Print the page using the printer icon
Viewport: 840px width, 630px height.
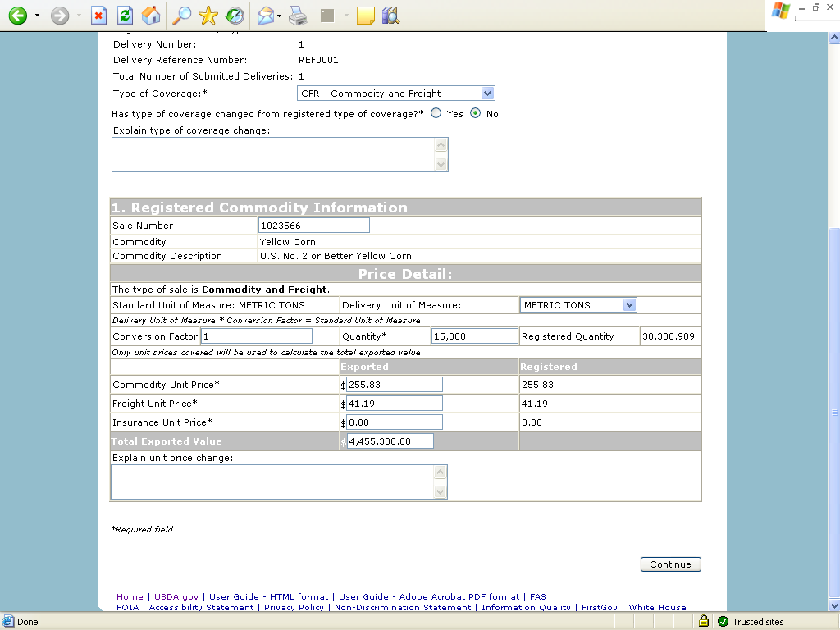click(x=298, y=16)
